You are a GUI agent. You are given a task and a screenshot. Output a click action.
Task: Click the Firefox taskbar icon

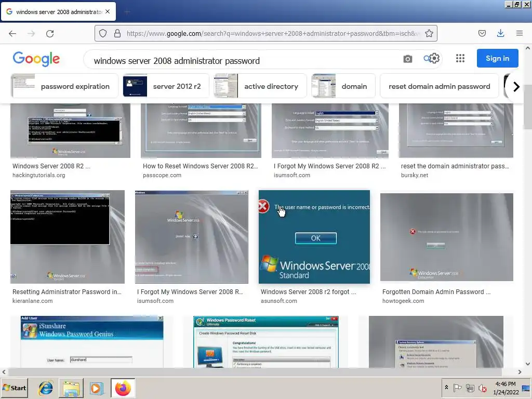pos(123,388)
